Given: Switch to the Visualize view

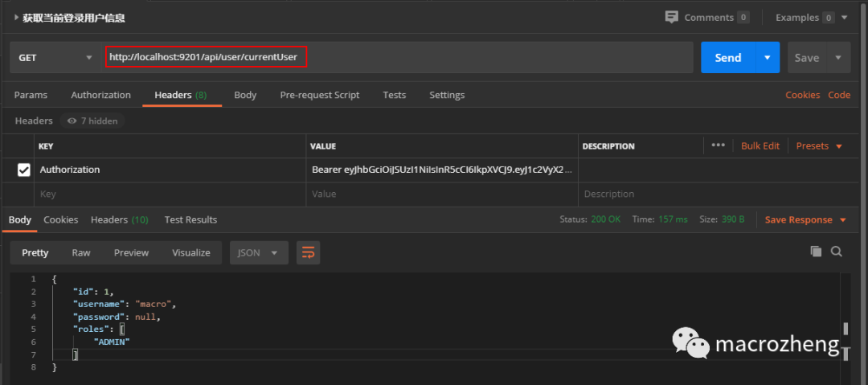Looking at the screenshot, I should click(x=191, y=252).
